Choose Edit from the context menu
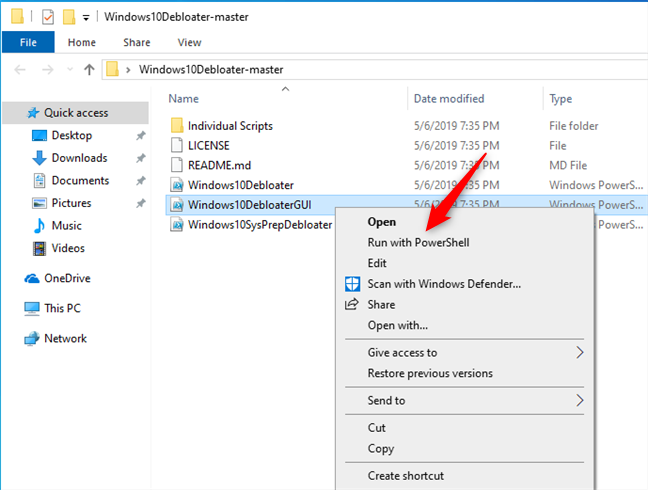Image resolution: width=648 pixels, height=490 pixels. pyautogui.click(x=377, y=263)
